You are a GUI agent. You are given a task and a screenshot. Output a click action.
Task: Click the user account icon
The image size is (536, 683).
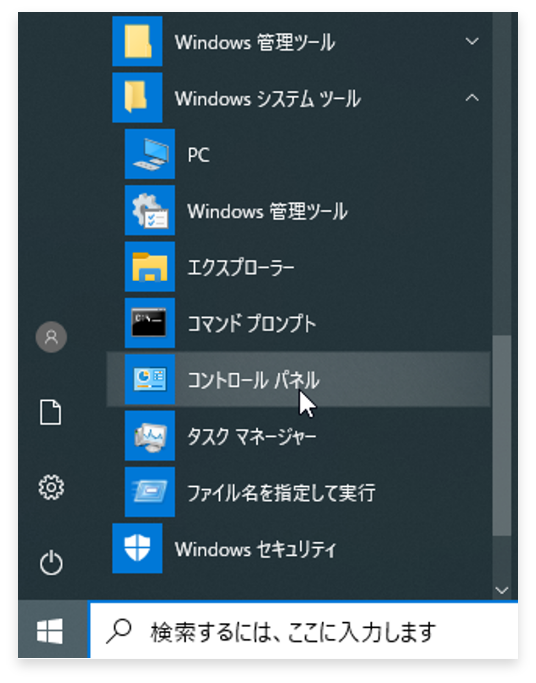pyautogui.click(x=51, y=337)
